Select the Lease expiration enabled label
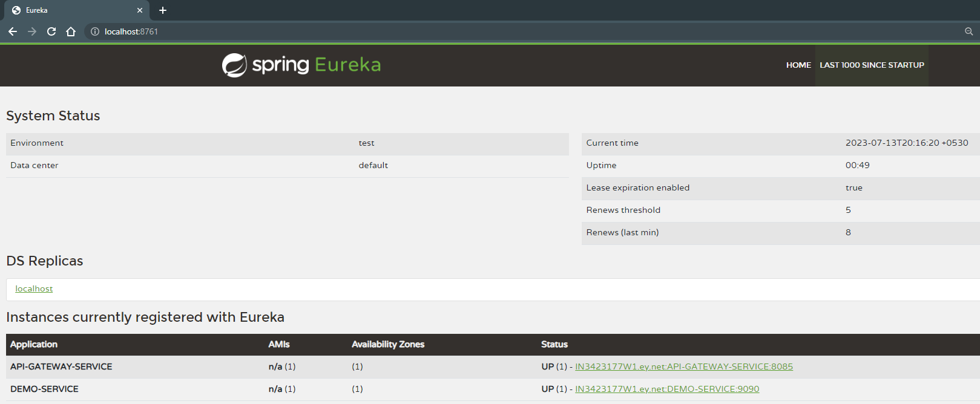The height and width of the screenshot is (404, 980). (x=638, y=188)
